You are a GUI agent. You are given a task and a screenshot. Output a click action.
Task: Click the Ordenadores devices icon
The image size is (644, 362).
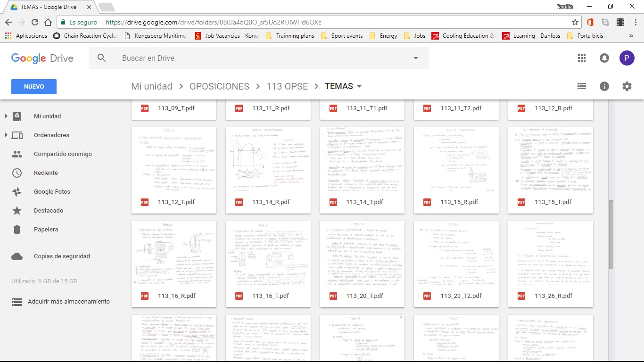coord(17,135)
